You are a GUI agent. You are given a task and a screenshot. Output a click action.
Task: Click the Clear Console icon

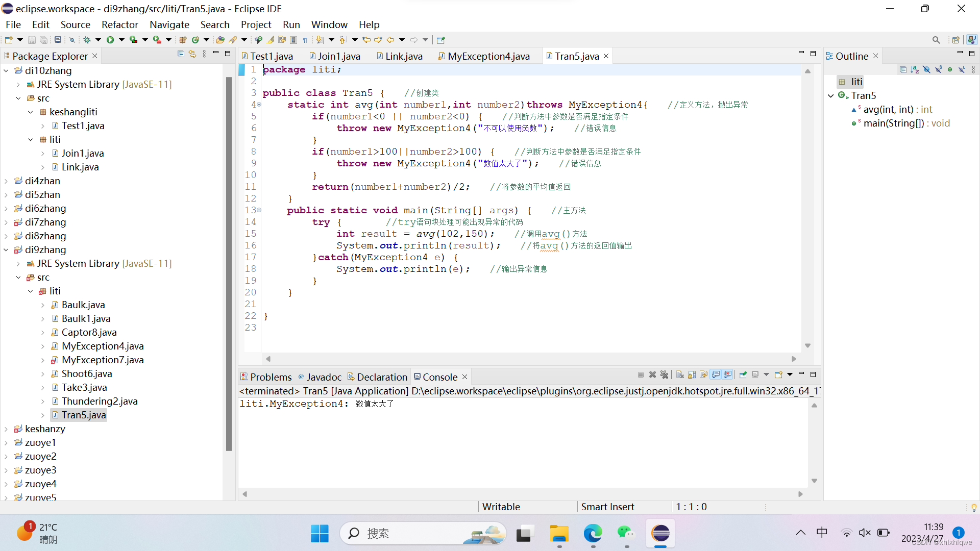[x=680, y=375]
